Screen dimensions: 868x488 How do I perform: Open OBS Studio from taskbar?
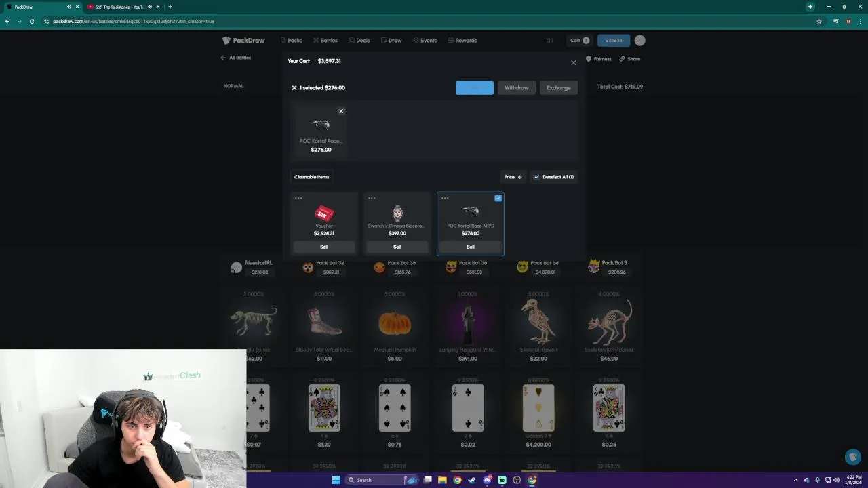tap(517, 480)
